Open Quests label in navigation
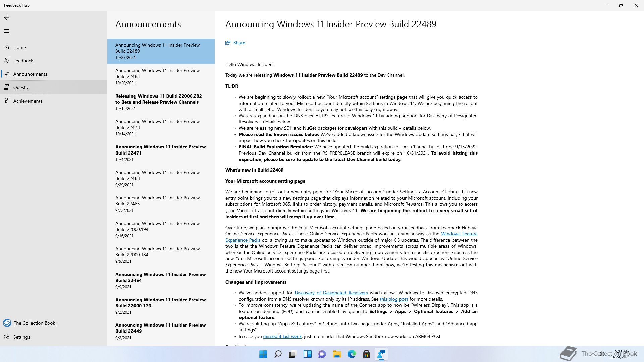The width and height of the screenshot is (644, 362). pyautogui.click(x=20, y=87)
